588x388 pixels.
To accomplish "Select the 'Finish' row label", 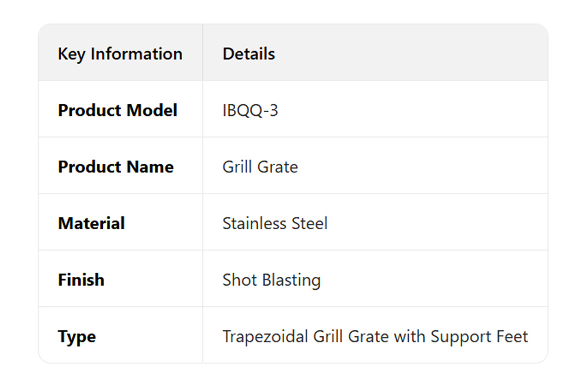I will [x=81, y=279].
